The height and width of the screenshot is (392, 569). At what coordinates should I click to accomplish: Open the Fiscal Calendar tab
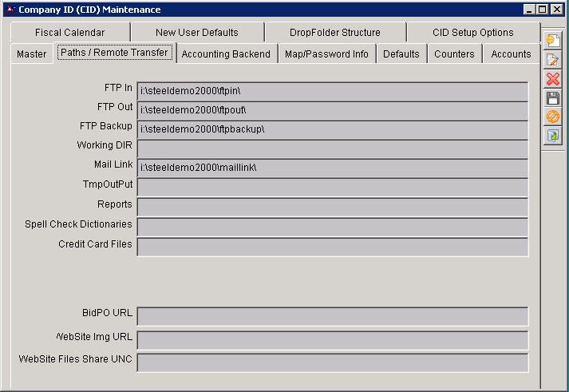[x=69, y=33]
